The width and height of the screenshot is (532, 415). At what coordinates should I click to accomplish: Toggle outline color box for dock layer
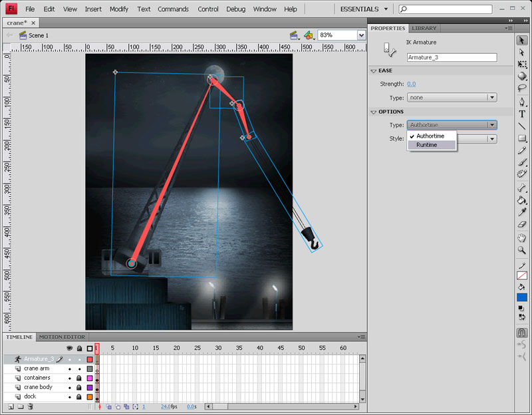[90, 396]
